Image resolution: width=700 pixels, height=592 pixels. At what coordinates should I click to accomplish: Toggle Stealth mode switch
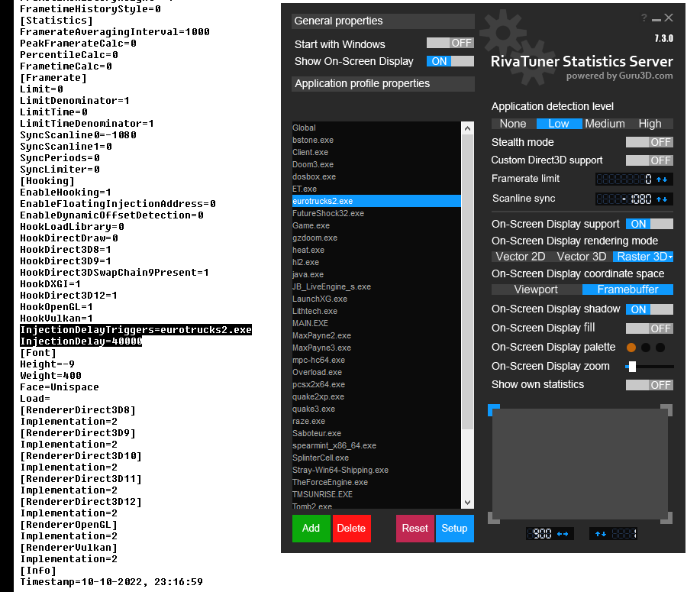click(649, 142)
